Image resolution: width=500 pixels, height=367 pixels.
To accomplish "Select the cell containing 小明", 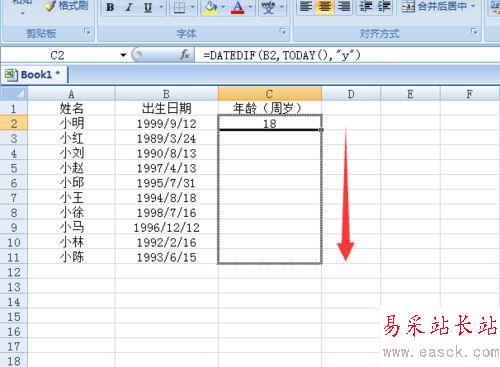I will [x=71, y=124].
